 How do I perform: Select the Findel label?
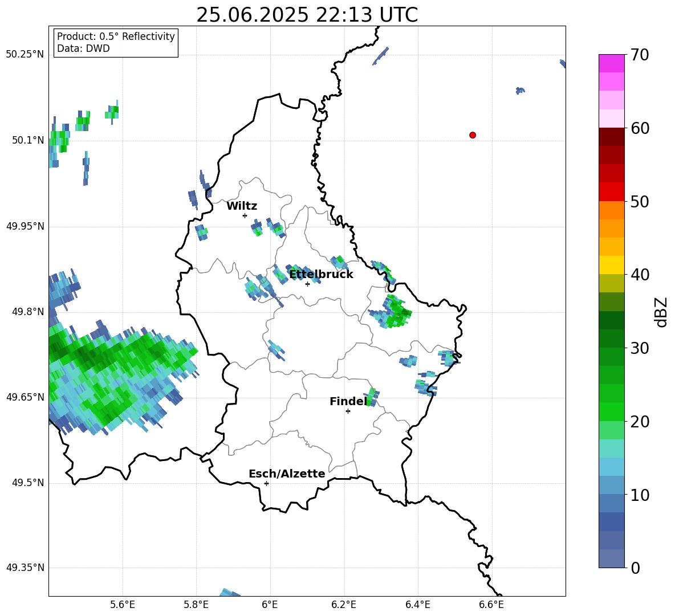tap(349, 401)
